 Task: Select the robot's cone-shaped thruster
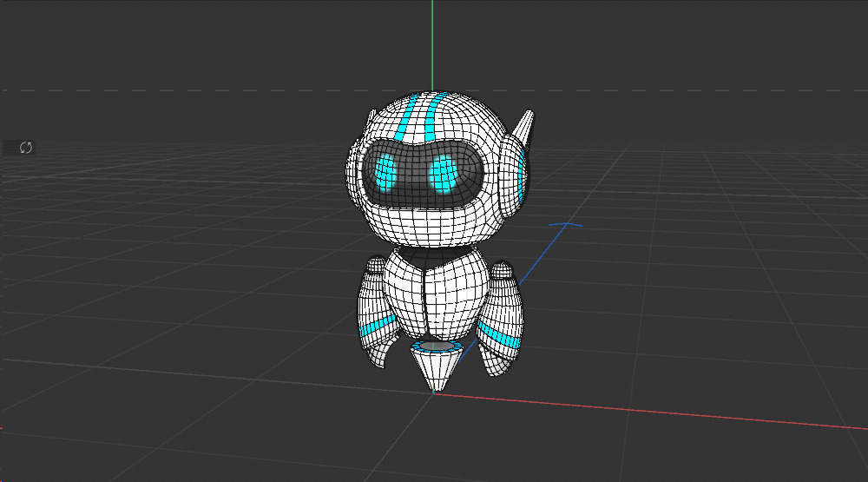pos(437,366)
